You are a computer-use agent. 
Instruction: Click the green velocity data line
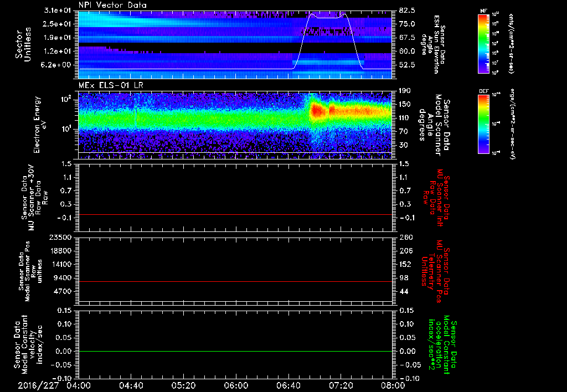click(235, 351)
